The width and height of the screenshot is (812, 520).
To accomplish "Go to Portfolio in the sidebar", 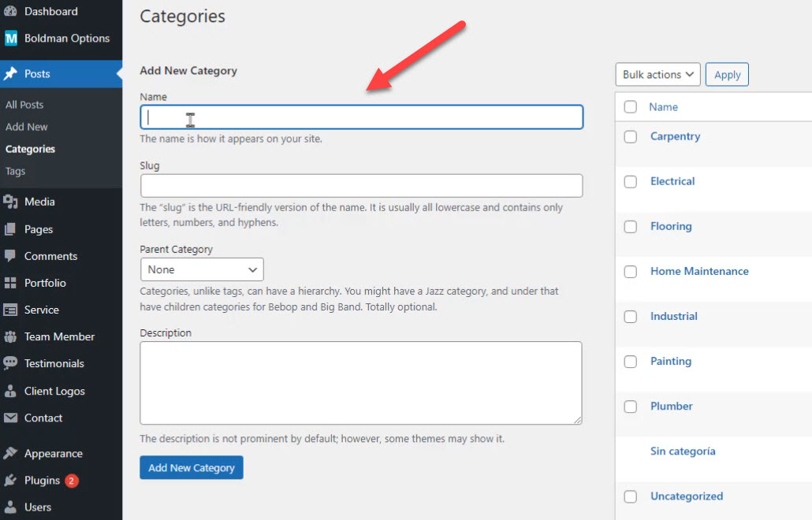I will pos(45,283).
